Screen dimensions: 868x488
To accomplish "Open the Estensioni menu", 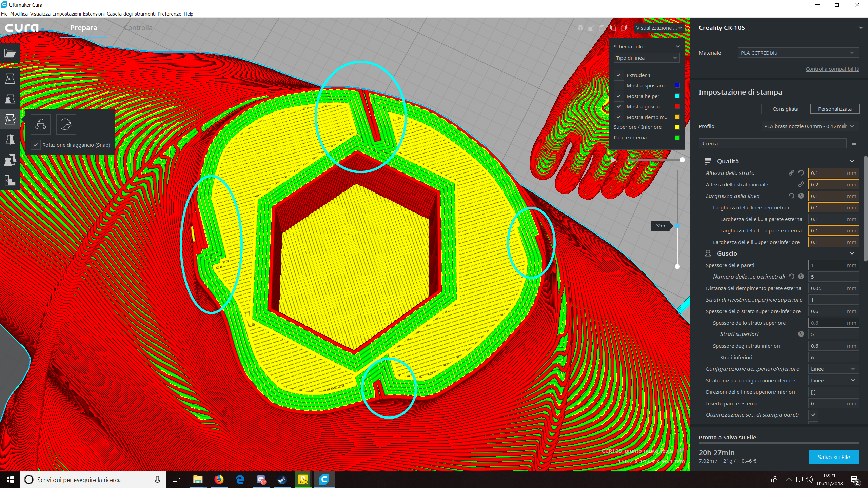I will (94, 14).
